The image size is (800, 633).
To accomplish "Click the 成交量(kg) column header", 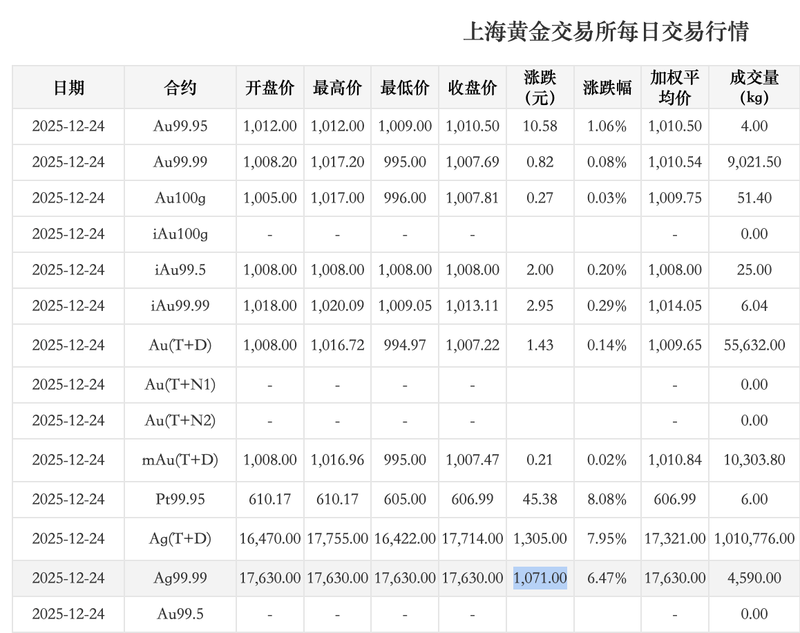I will click(x=755, y=87).
